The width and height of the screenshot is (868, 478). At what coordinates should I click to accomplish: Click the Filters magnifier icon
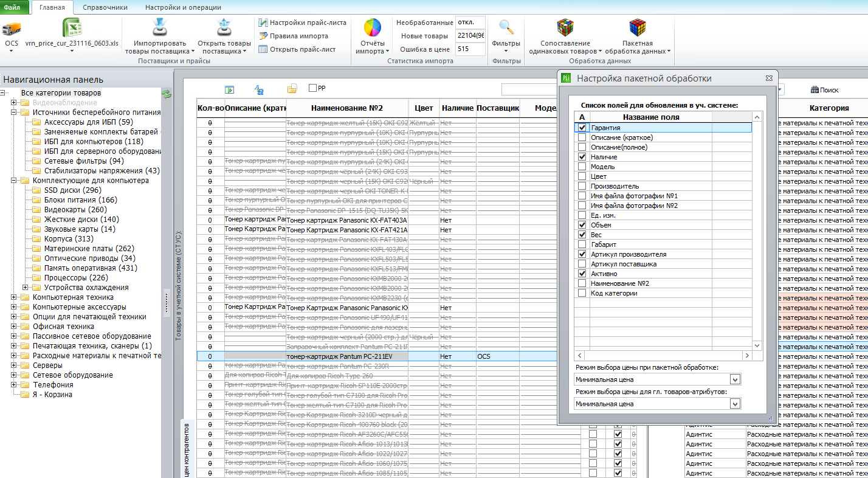pyautogui.click(x=506, y=28)
